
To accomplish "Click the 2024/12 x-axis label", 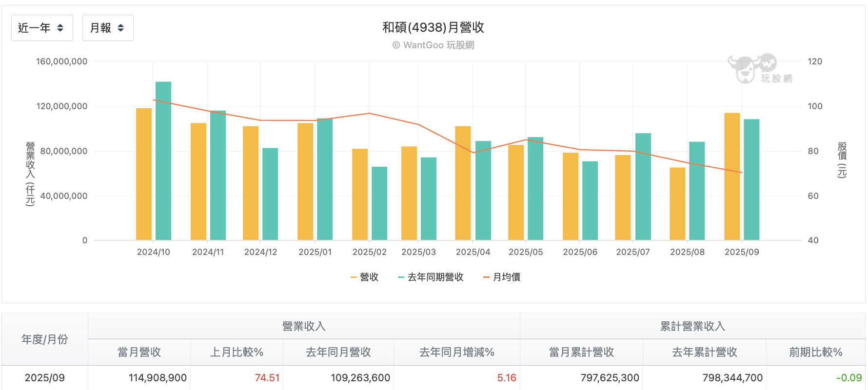I will click(x=260, y=252).
